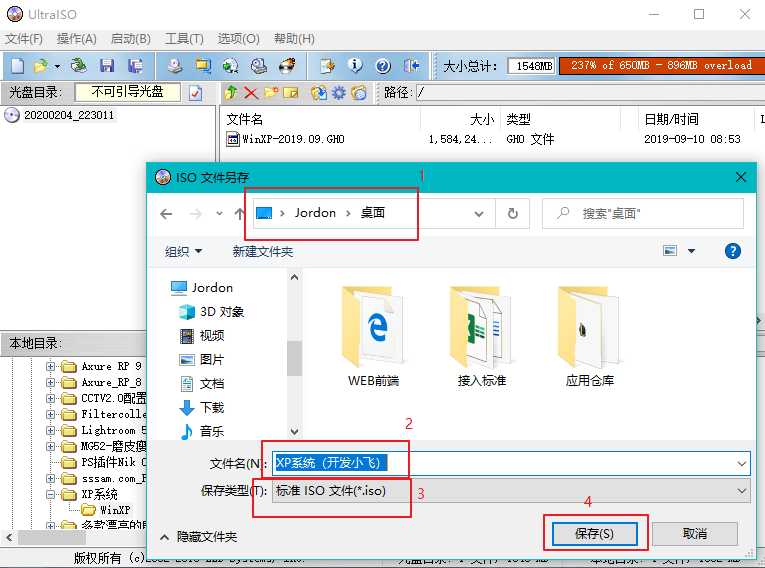Click the 大小 column header
This screenshot has height=568, width=765.
click(482, 119)
